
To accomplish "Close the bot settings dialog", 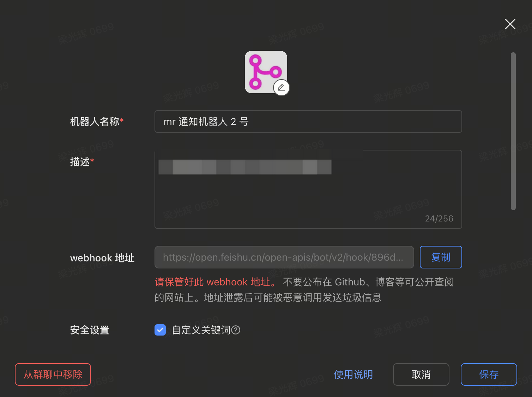I will click(510, 24).
